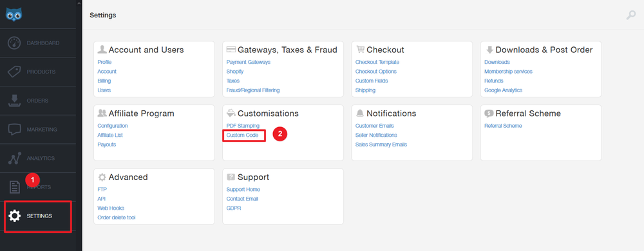Screen dimensions: 644x251
Task: Click the Customisations paint bucket icon
Action: (231, 113)
